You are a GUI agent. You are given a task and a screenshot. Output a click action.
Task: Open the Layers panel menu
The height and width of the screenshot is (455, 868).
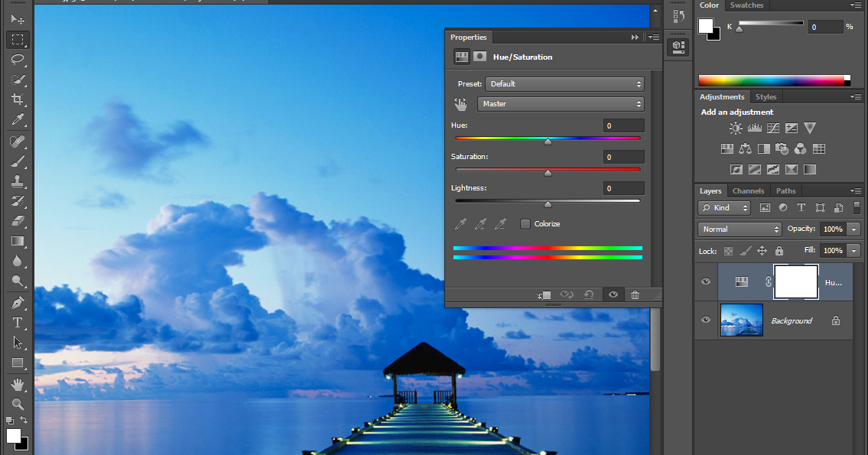point(856,190)
